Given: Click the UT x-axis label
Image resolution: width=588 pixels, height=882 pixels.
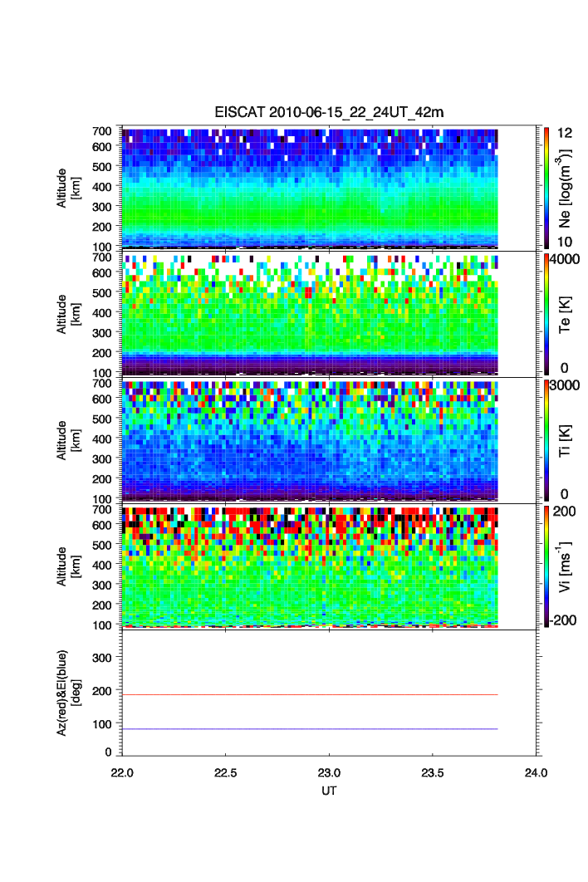Looking at the screenshot, I should coord(330,791).
